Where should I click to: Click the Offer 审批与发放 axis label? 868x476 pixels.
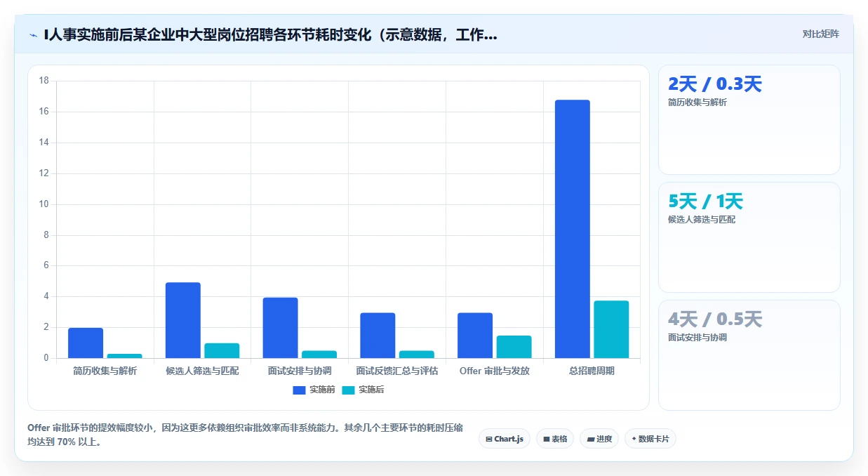tap(495, 371)
